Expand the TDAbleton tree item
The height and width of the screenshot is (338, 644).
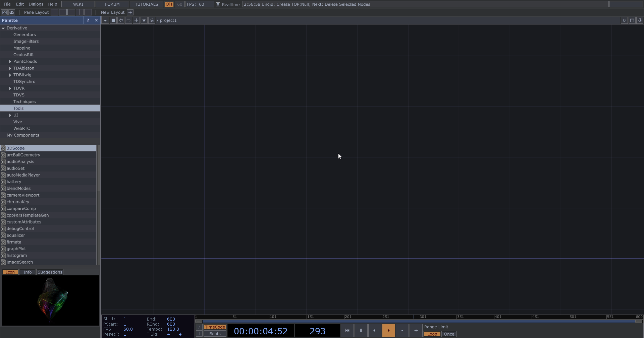(10, 68)
